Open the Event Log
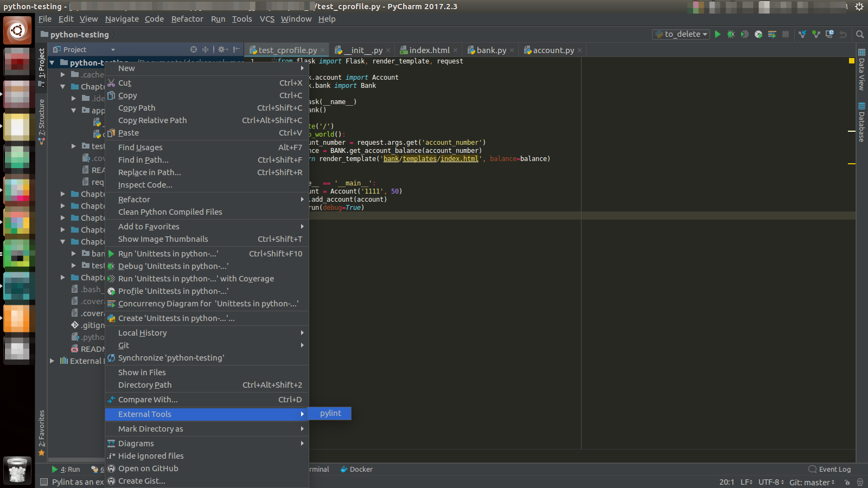This screenshot has width=868, height=488. pyautogui.click(x=829, y=470)
